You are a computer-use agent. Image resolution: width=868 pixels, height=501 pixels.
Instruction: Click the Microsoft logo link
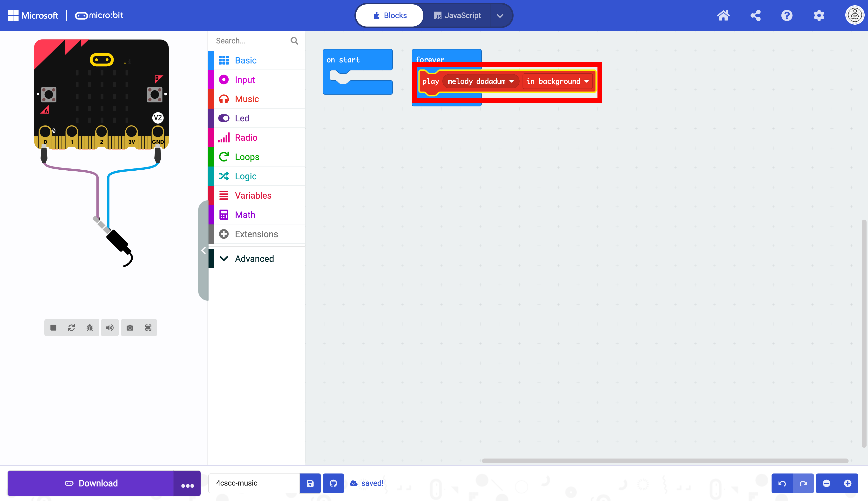[x=33, y=15]
